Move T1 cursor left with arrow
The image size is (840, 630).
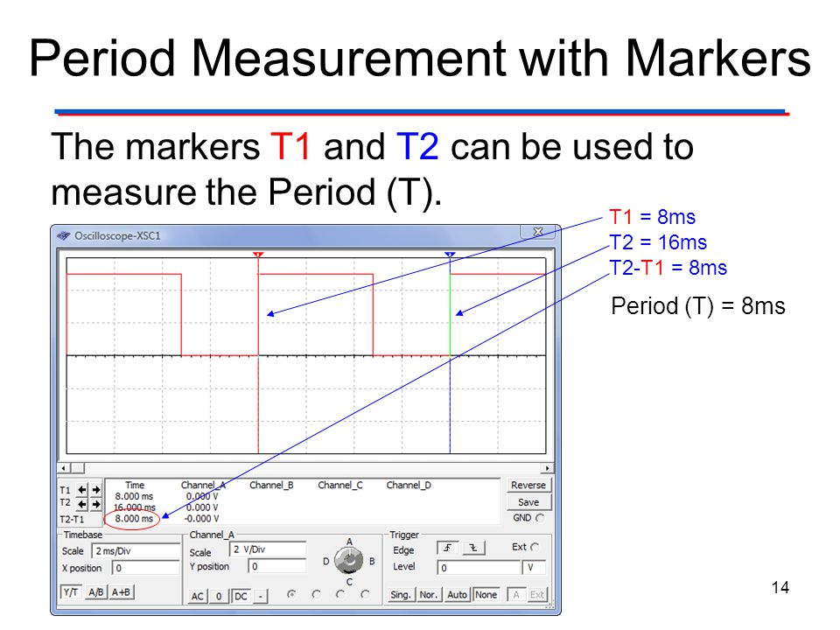pyautogui.click(x=82, y=490)
